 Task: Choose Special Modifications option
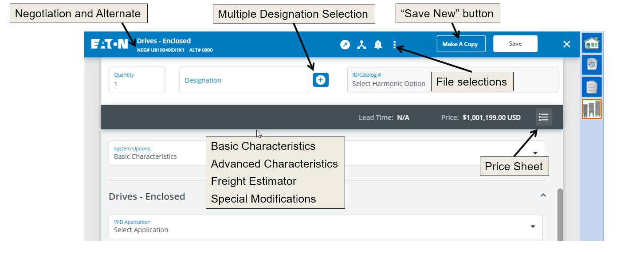(263, 199)
